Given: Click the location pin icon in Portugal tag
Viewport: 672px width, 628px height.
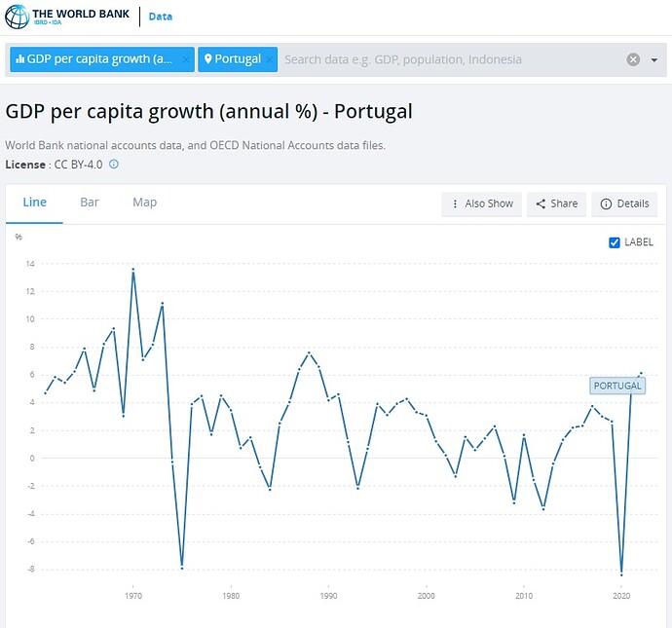Looking at the screenshot, I should [x=207, y=59].
